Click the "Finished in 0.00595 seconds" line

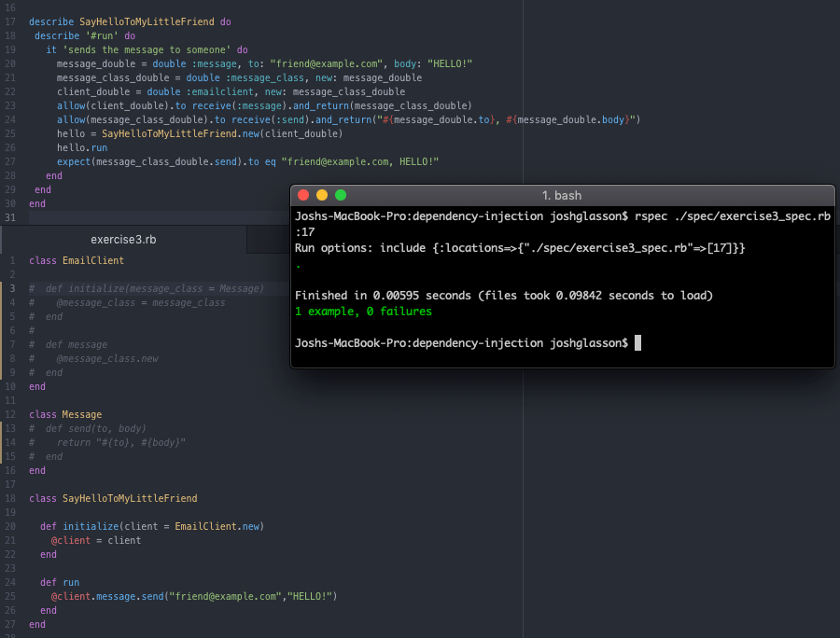[504, 296]
